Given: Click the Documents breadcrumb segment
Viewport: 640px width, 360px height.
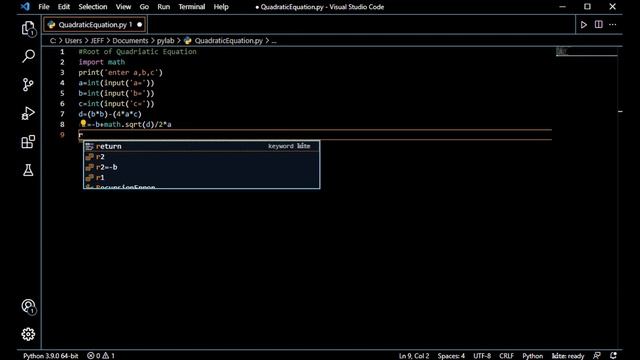Looking at the screenshot, I should tap(130, 41).
